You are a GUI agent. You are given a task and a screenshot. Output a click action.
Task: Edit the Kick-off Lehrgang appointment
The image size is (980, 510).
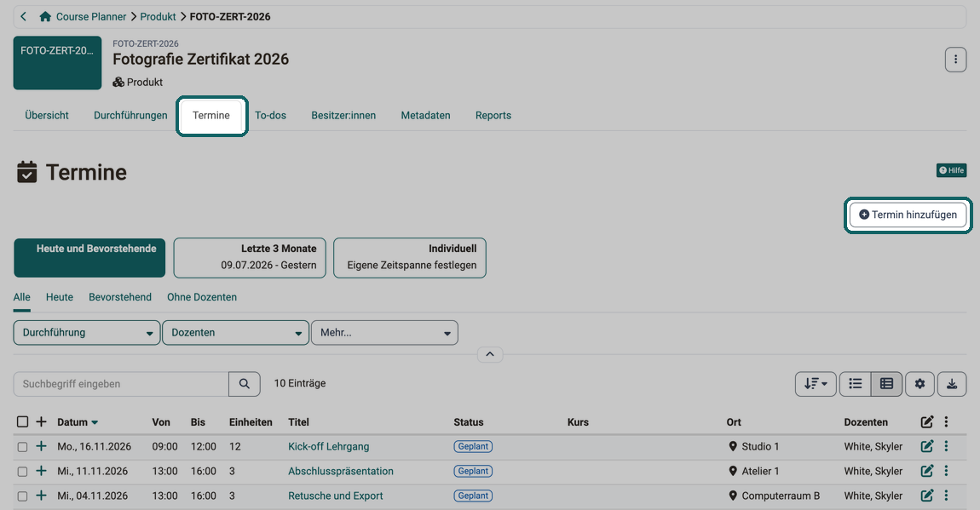[x=927, y=446]
